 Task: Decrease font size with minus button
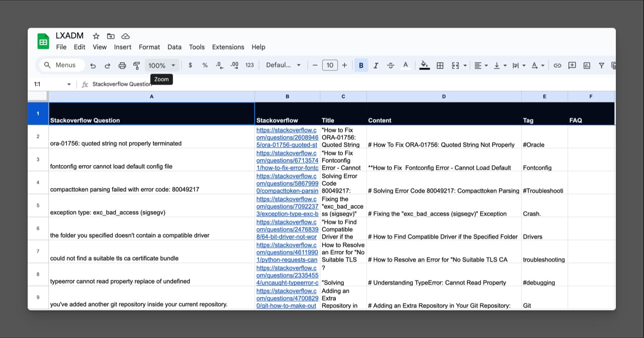(x=315, y=65)
